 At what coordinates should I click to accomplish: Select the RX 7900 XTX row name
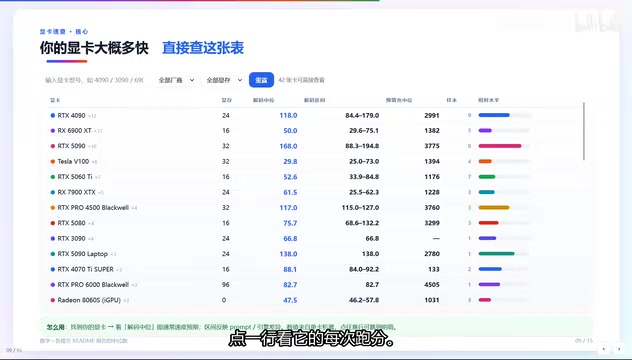pyautogui.click(x=77, y=192)
